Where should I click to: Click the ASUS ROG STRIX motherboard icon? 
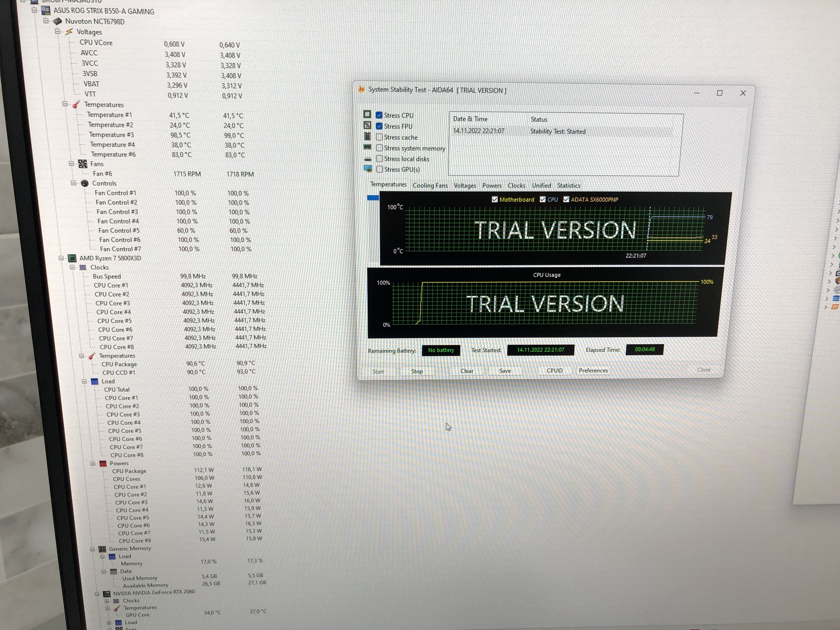(46, 10)
